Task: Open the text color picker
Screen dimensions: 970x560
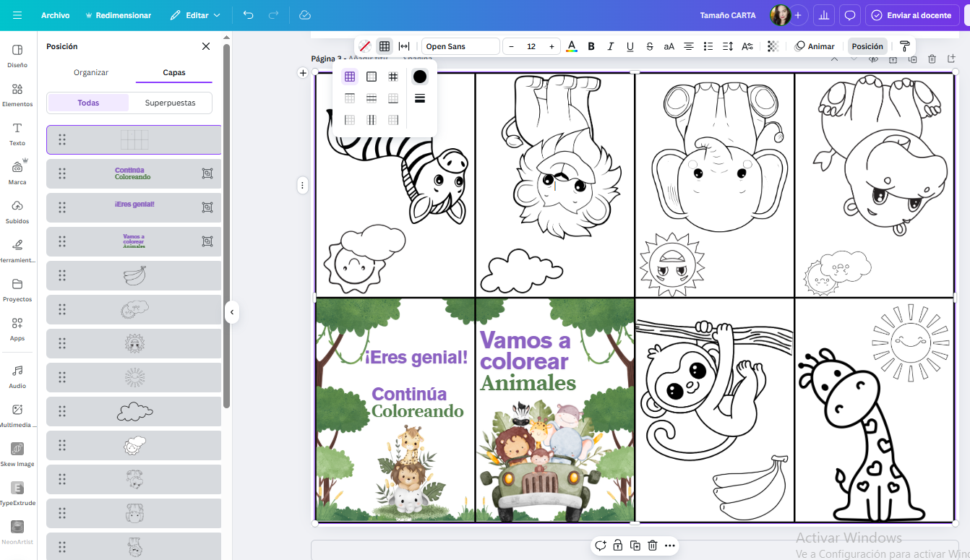Action: click(572, 46)
